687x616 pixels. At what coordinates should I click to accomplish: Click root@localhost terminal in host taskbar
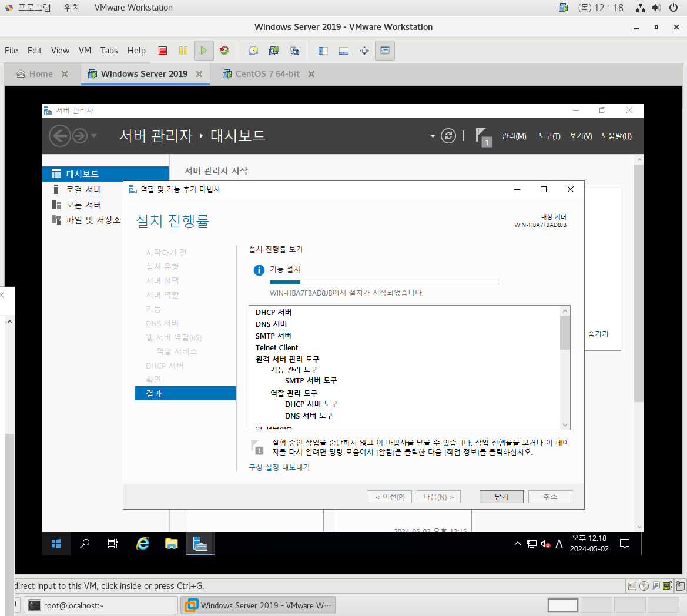click(100, 605)
